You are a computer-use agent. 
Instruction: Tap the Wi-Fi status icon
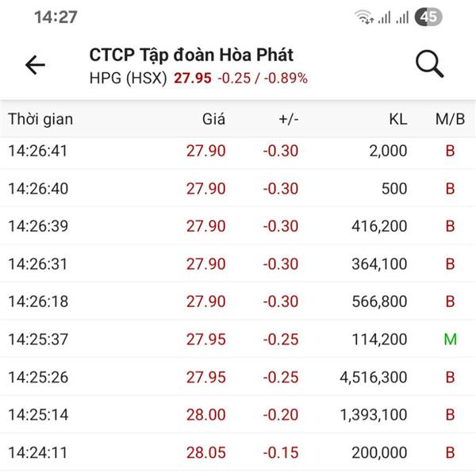pyautogui.click(x=364, y=17)
